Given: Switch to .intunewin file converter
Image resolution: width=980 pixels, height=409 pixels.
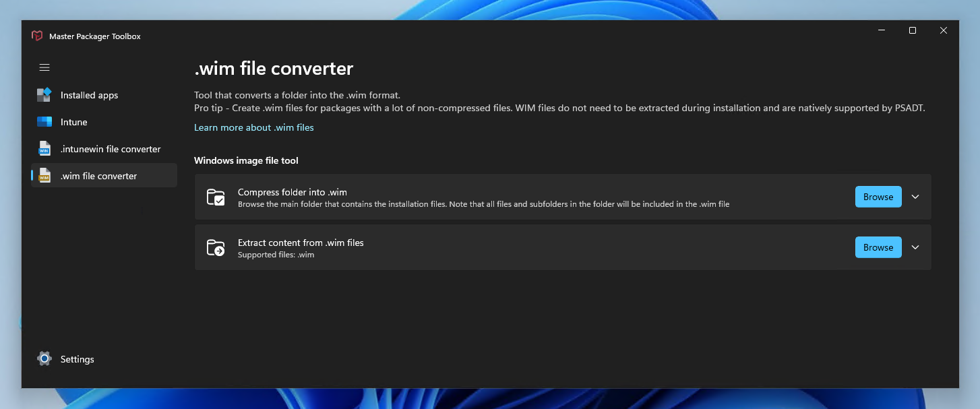Looking at the screenshot, I should [x=104, y=149].
